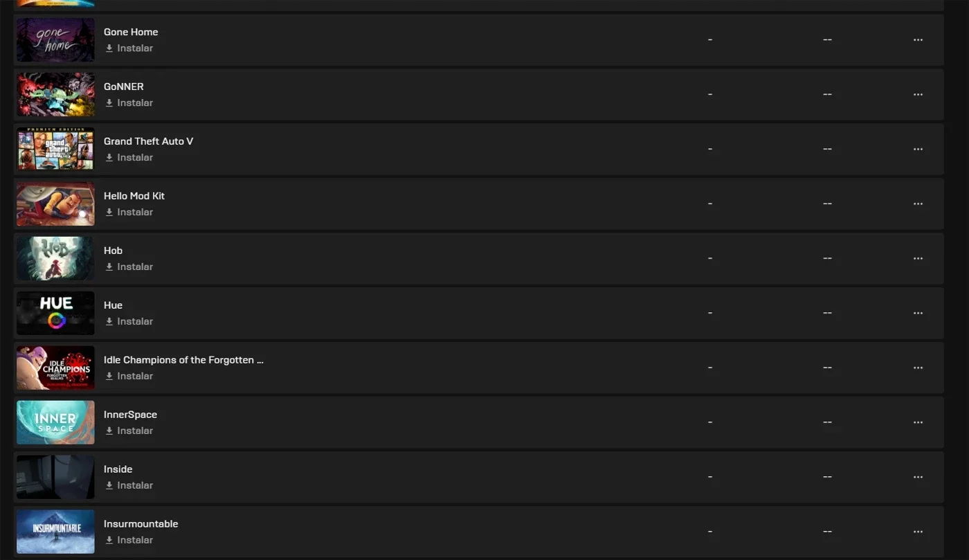The height and width of the screenshot is (560, 969).
Task: Open the three-dot menu for Hob
Action: [x=918, y=259]
